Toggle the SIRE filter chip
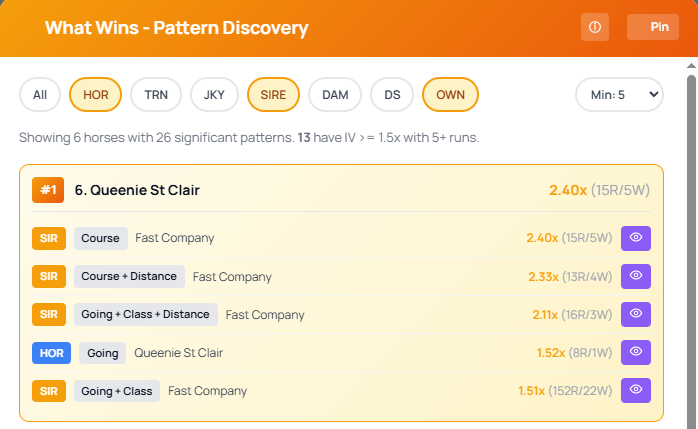 tap(273, 95)
